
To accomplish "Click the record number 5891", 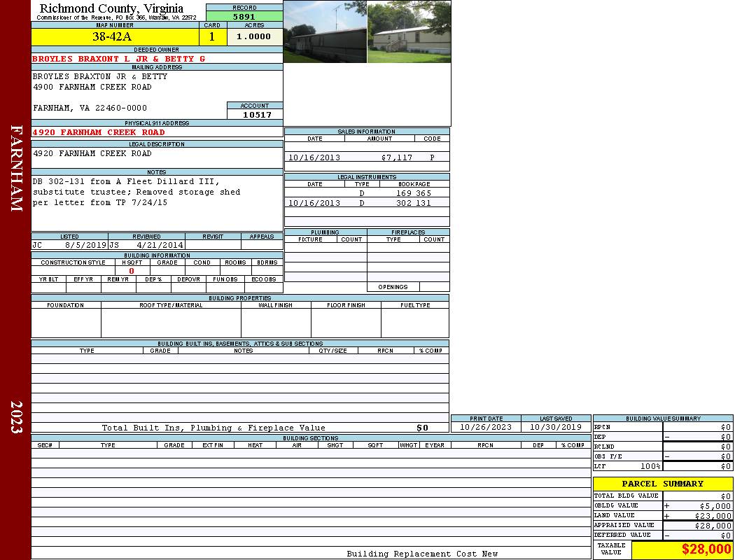I will tap(244, 16).
